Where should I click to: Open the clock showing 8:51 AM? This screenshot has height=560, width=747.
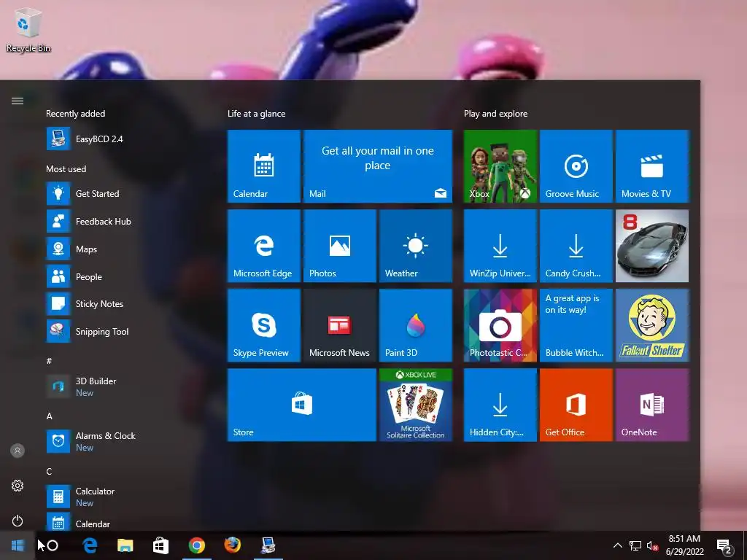click(684, 545)
